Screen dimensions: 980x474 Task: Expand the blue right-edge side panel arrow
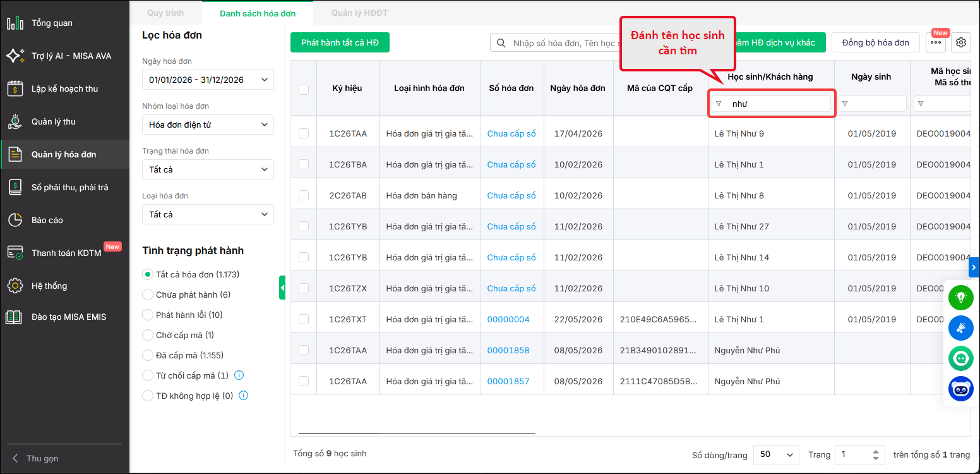(x=974, y=267)
